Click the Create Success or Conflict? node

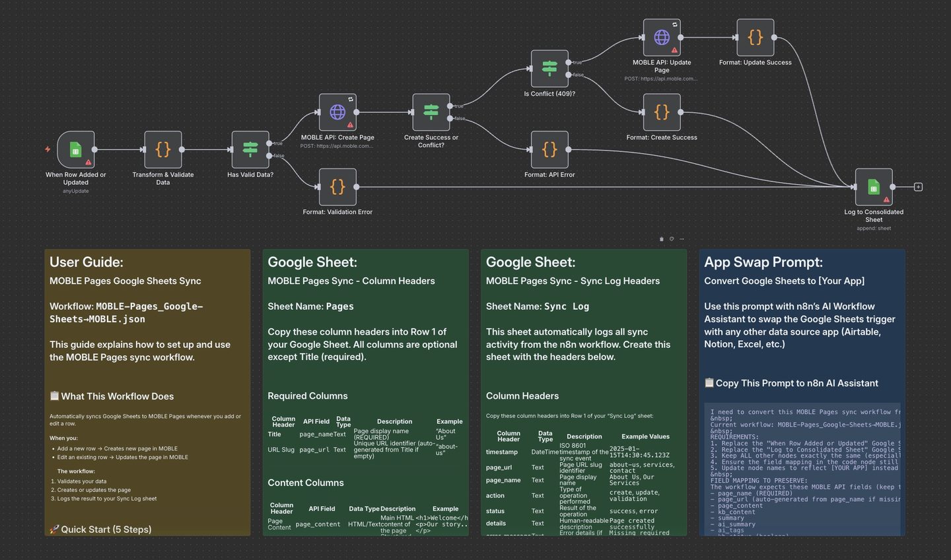[431, 112]
